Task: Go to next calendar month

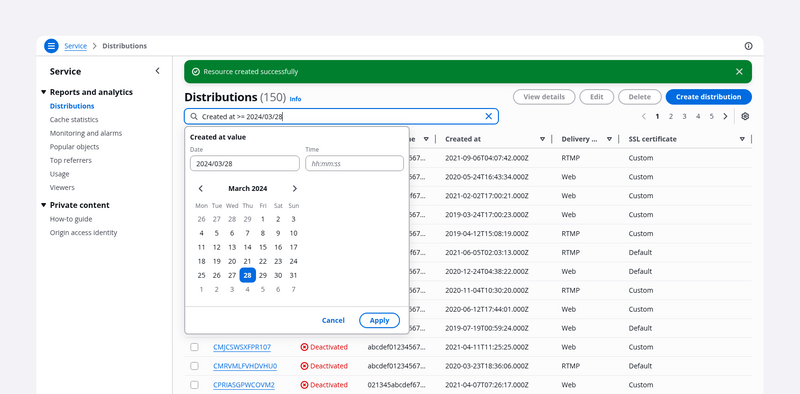Action: pyautogui.click(x=294, y=188)
